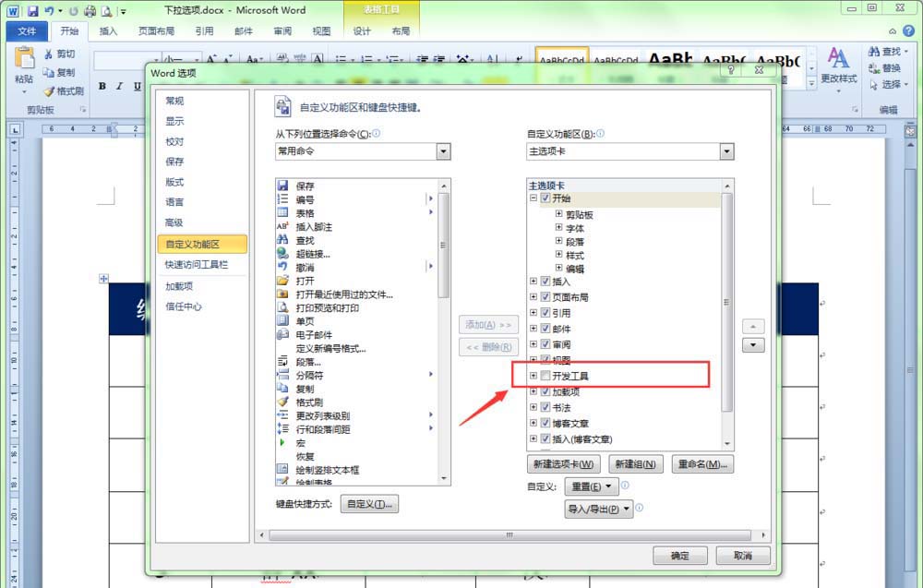
Task: Click the Word Help icon at ribbon right
Action: [x=909, y=30]
